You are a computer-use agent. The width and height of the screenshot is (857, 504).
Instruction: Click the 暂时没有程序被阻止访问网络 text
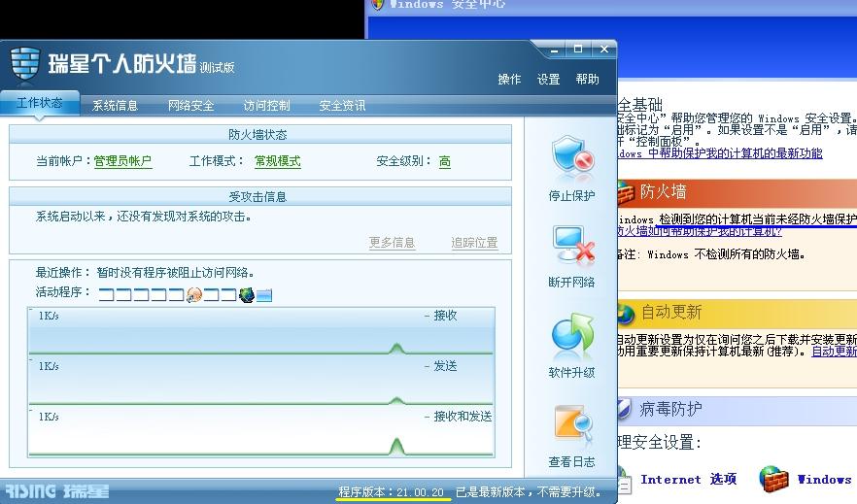point(176,273)
